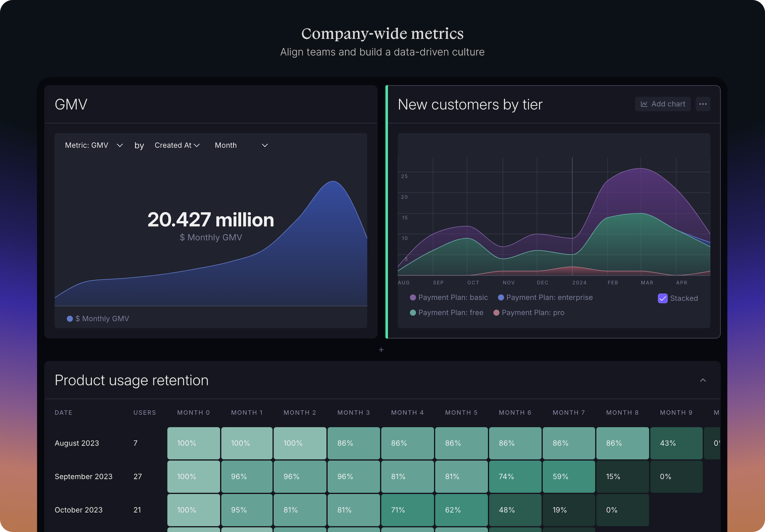
Task: Click the September 2023 Month 6 74% cell
Action: coord(515,476)
